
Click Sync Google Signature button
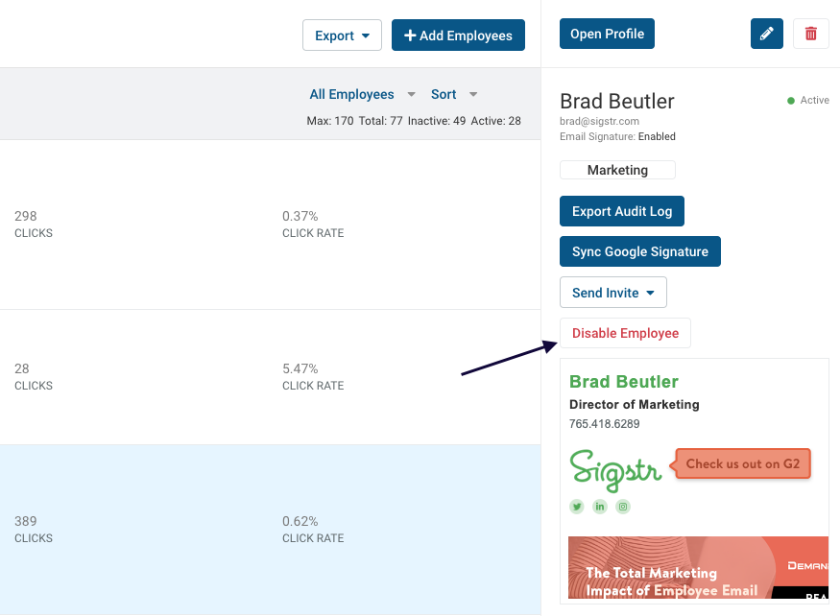pos(639,251)
